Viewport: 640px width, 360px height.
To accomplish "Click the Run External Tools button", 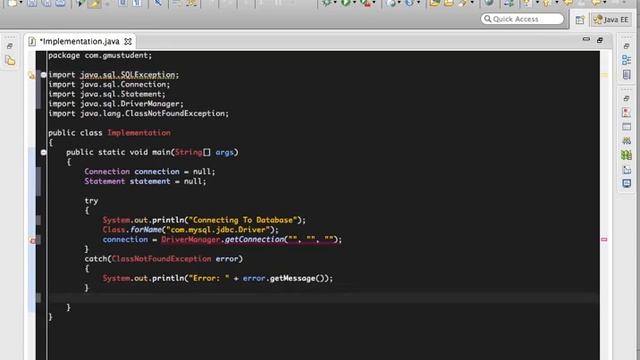I will tap(366, 3).
